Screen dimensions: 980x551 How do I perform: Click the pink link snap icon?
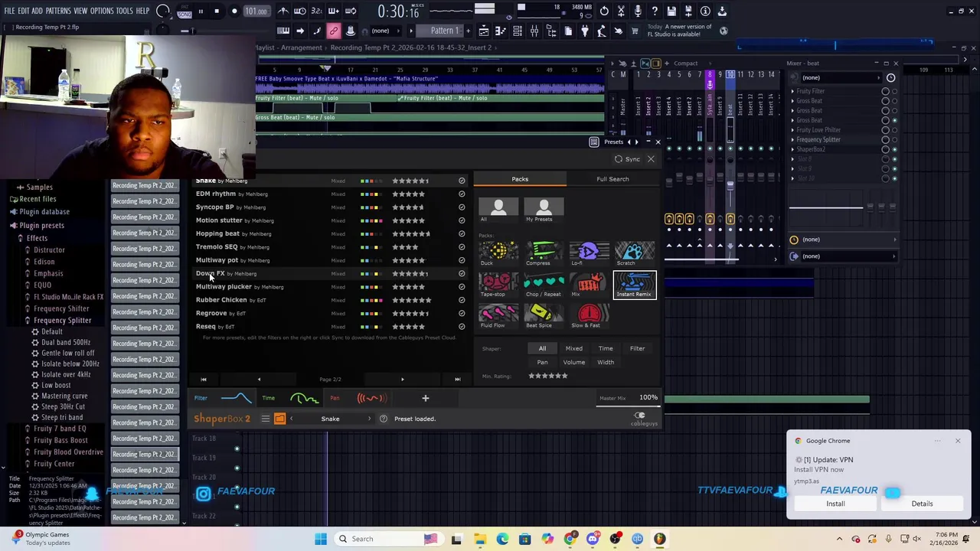pos(334,31)
